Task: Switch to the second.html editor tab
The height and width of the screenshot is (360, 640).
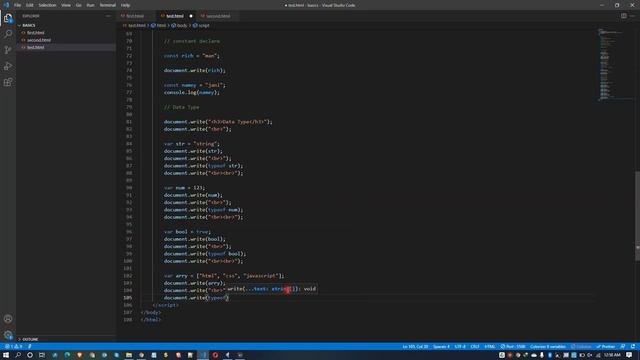Action: tap(218, 16)
